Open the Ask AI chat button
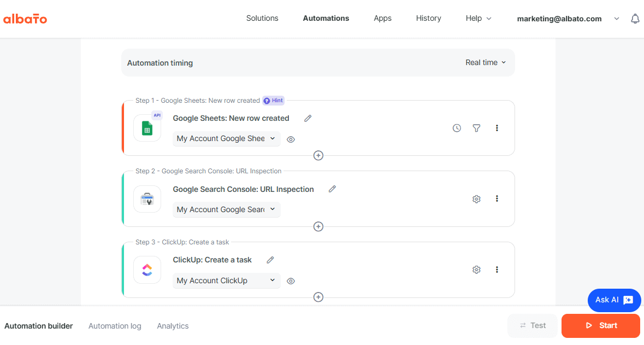Image resolution: width=644 pixels, height=345 pixels. [614, 300]
